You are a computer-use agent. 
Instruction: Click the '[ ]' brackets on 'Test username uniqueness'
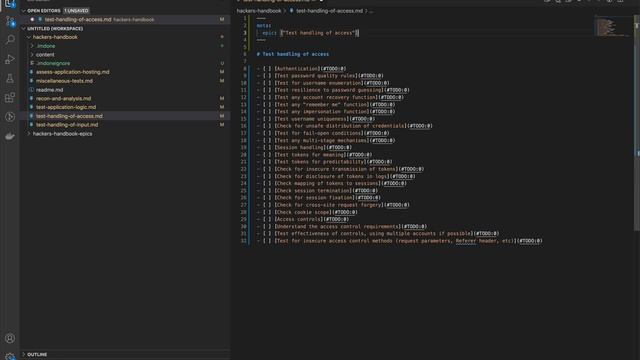267,119
